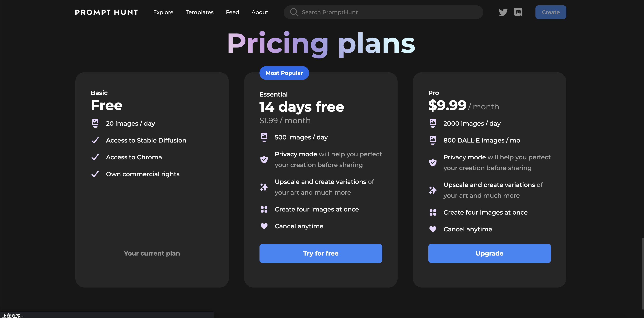Open the Explore menu item
The height and width of the screenshot is (318, 644).
pyautogui.click(x=163, y=12)
